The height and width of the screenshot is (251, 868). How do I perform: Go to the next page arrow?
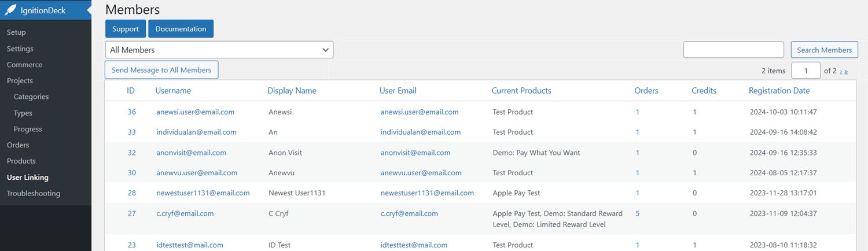click(x=841, y=72)
